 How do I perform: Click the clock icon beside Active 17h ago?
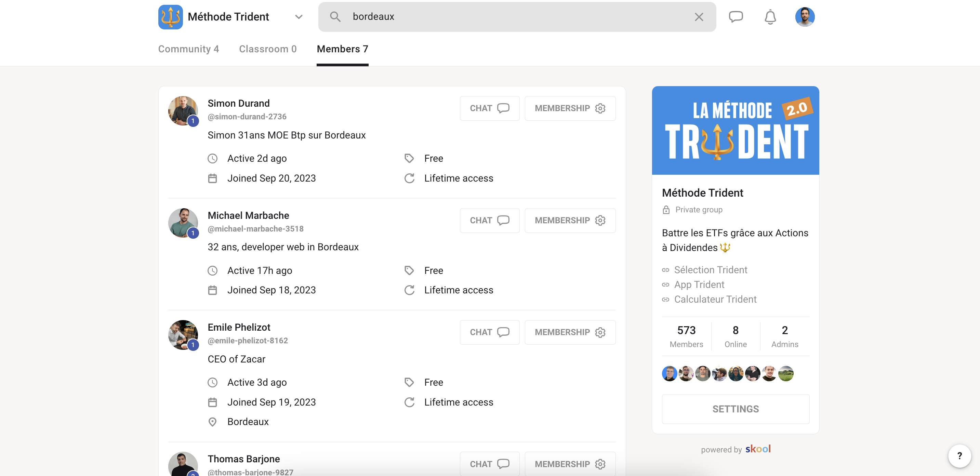pos(212,270)
